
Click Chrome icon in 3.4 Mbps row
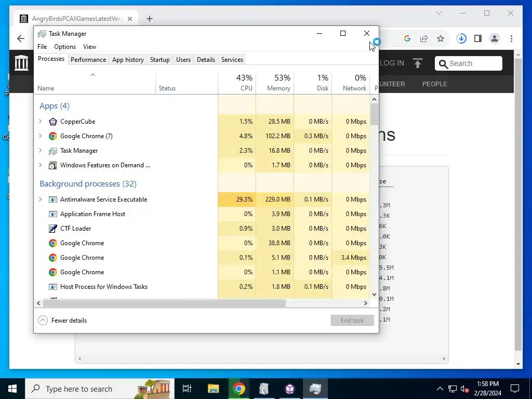(x=52, y=258)
